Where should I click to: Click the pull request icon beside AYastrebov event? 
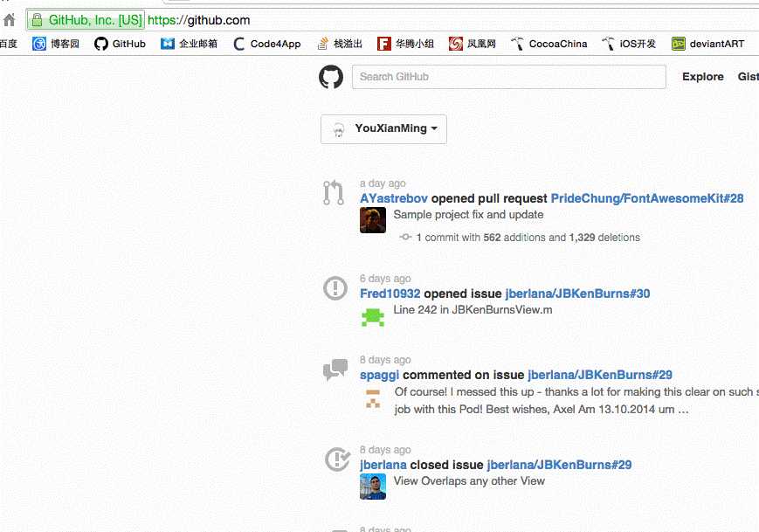[x=334, y=193]
